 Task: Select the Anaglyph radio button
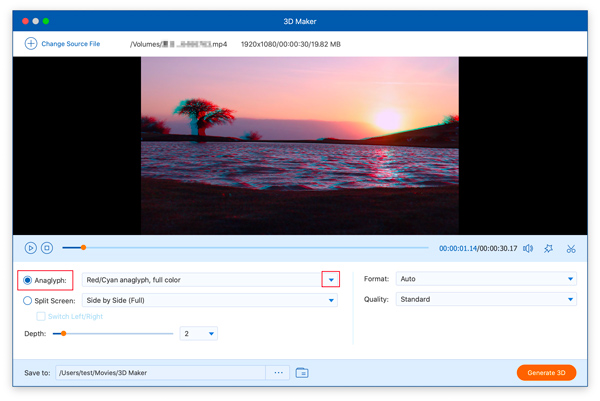pos(28,280)
